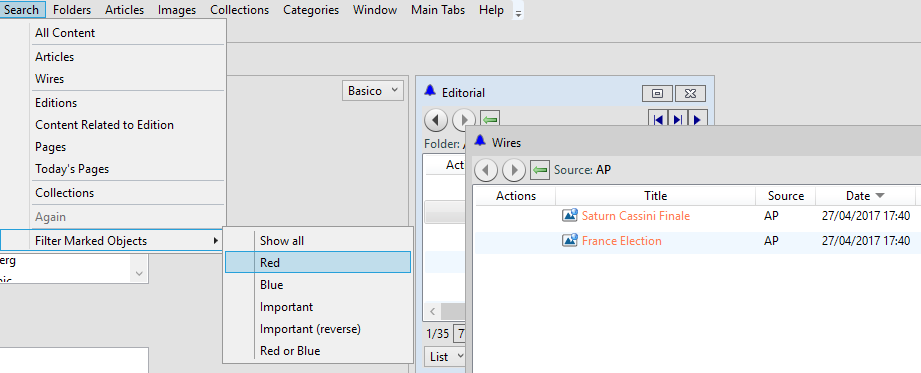Open the Categories menu
Screen dimensions: 921x373
(x=311, y=10)
